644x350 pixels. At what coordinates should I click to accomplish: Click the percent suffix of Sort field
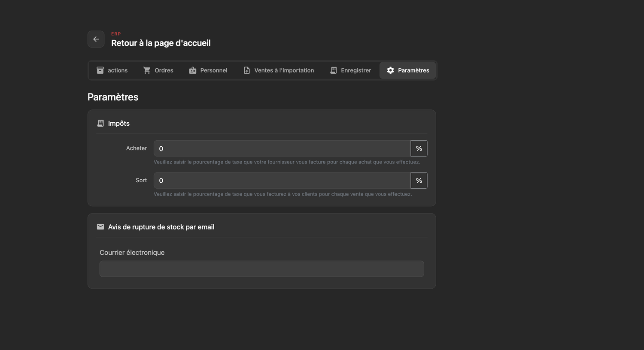[x=419, y=181]
